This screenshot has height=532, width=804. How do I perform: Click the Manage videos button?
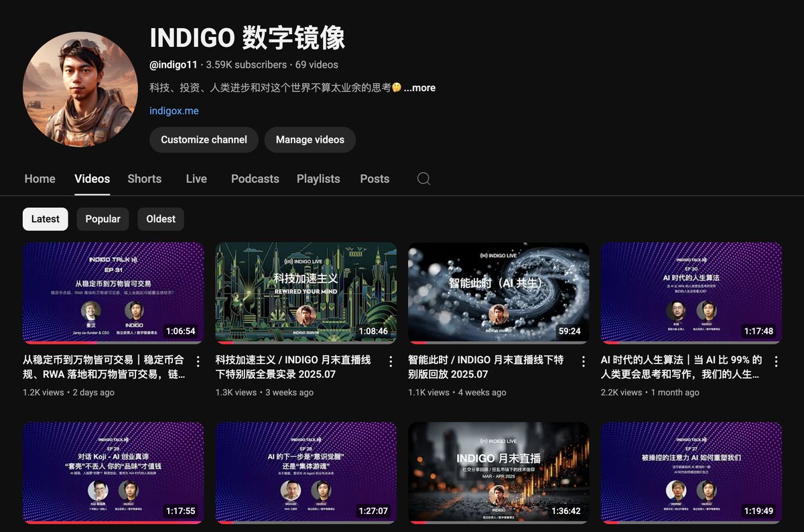point(310,140)
